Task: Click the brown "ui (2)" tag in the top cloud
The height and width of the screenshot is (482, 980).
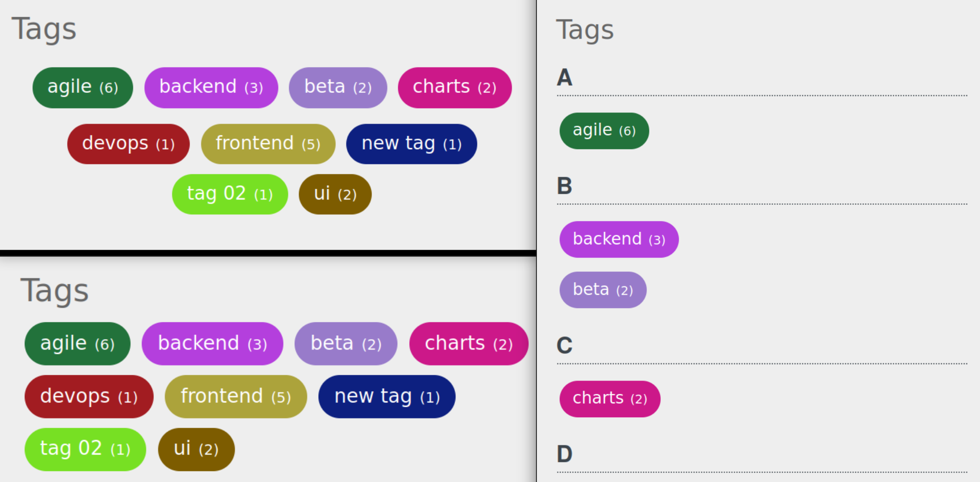Action: pos(334,194)
